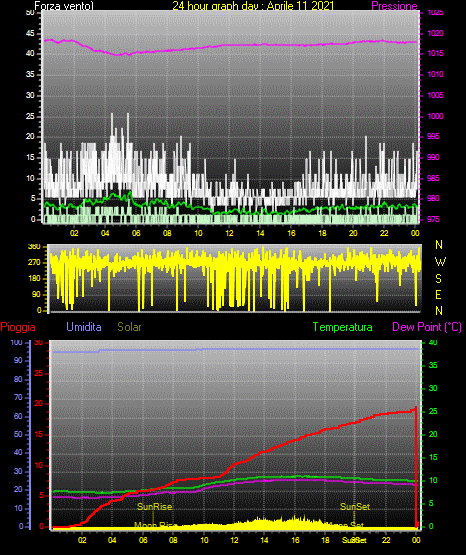Click the 'SunSet' marker label
Viewport: 466px width, 555px height.
click(x=355, y=507)
